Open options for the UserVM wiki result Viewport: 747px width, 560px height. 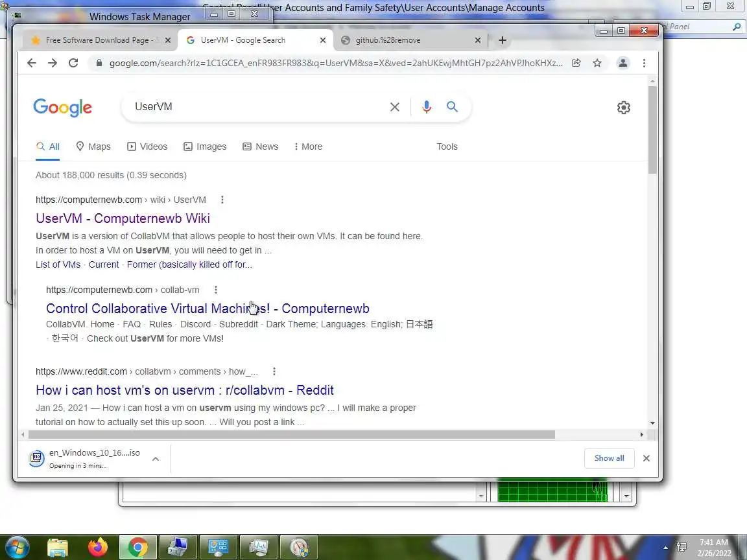(222, 200)
